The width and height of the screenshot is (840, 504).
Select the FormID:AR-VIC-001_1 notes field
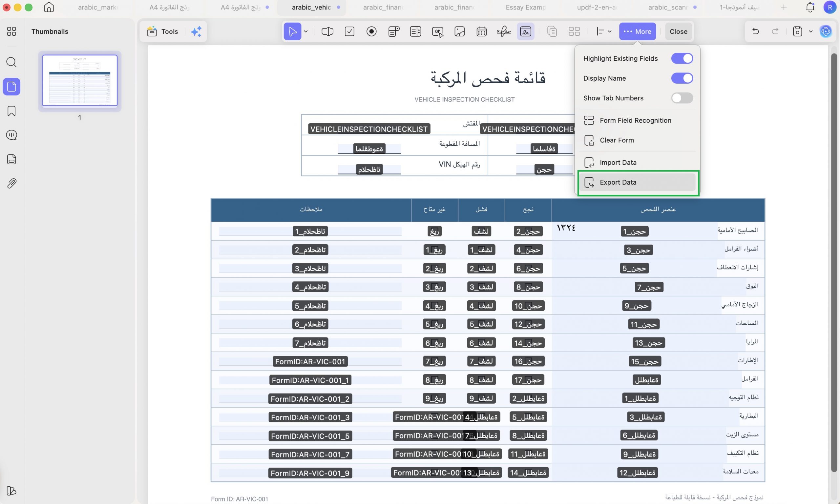pyautogui.click(x=310, y=380)
